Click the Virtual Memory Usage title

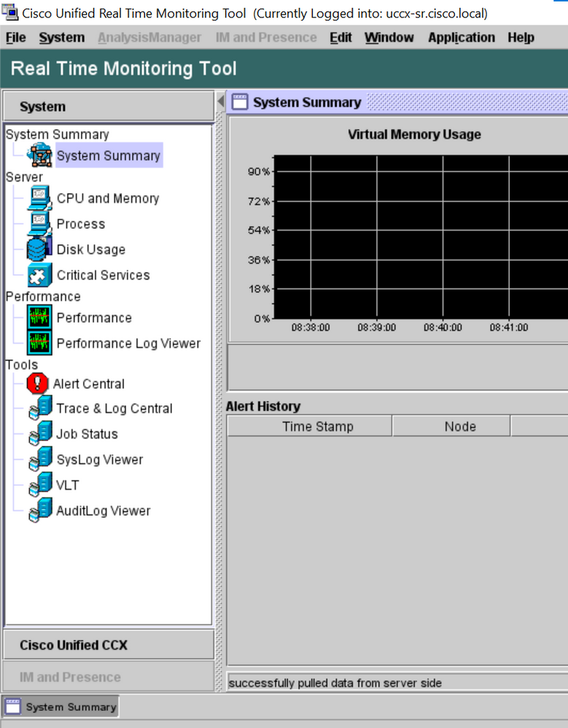414,134
